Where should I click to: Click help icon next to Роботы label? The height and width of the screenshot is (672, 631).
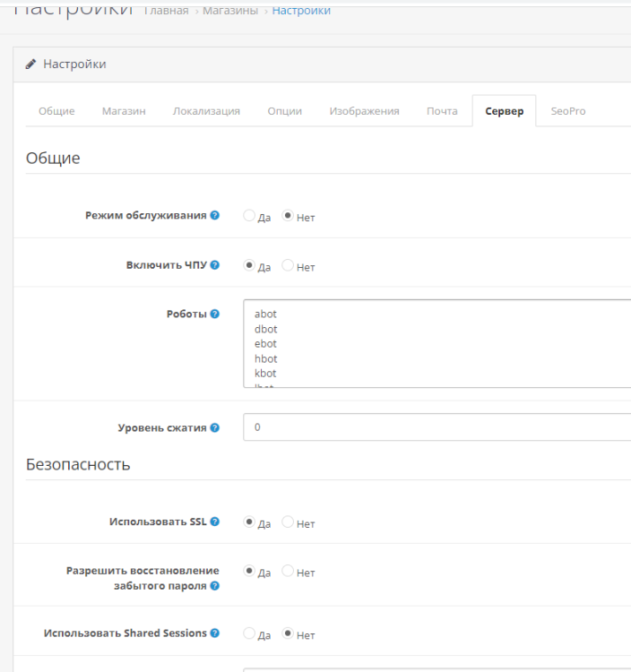click(215, 314)
